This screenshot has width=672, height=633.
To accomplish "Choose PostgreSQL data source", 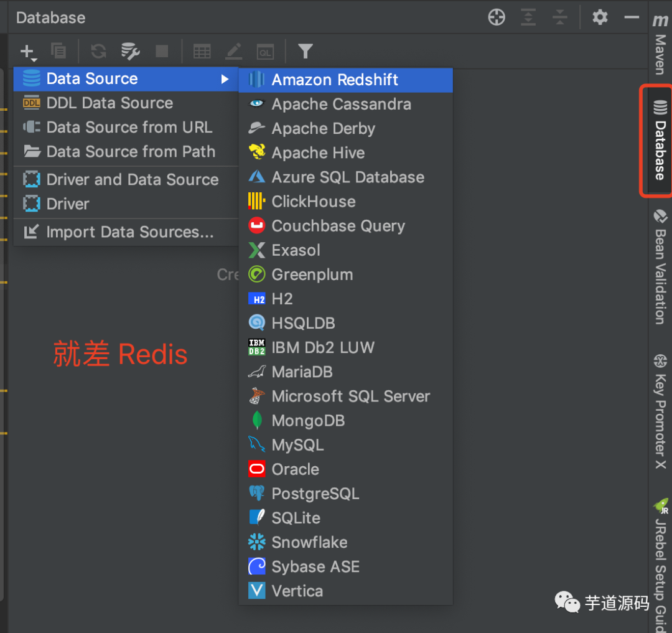I will click(x=345, y=494).
